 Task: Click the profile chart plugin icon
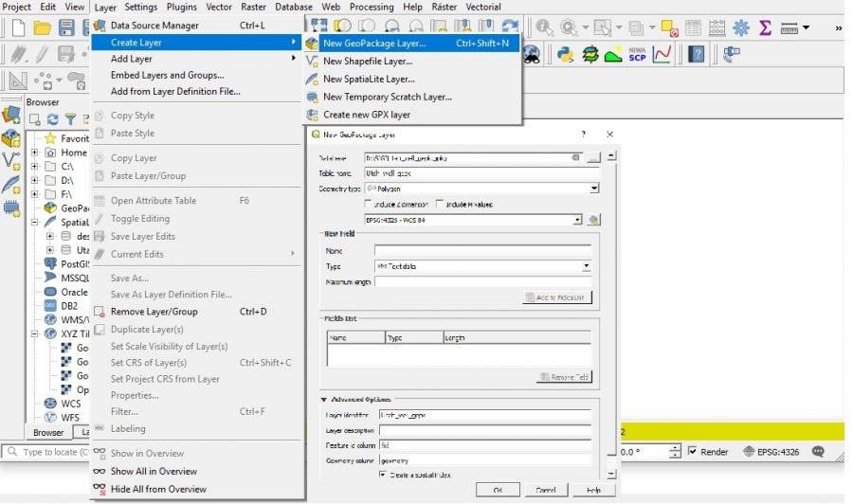662,54
